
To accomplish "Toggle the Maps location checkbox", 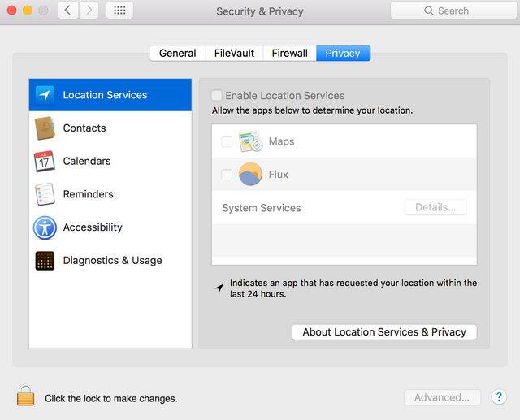I will (x=227, y=141).
